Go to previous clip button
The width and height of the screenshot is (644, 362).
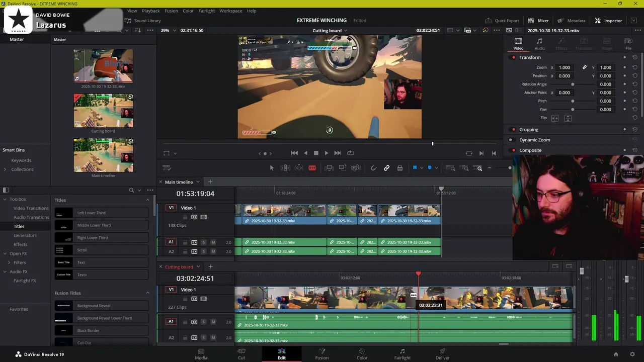click(x=494, y=153)
